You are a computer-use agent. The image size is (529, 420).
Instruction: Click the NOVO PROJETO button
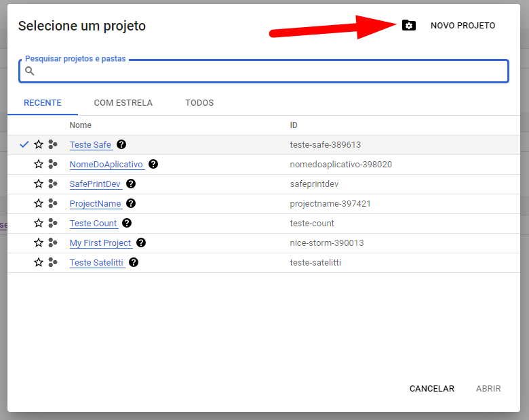[x=463, y=26]
